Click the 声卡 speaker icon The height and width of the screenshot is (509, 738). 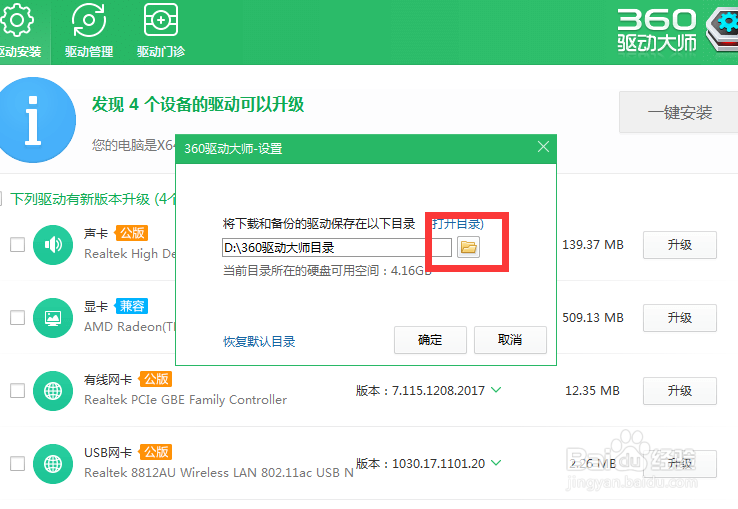(x=53, y=245)
